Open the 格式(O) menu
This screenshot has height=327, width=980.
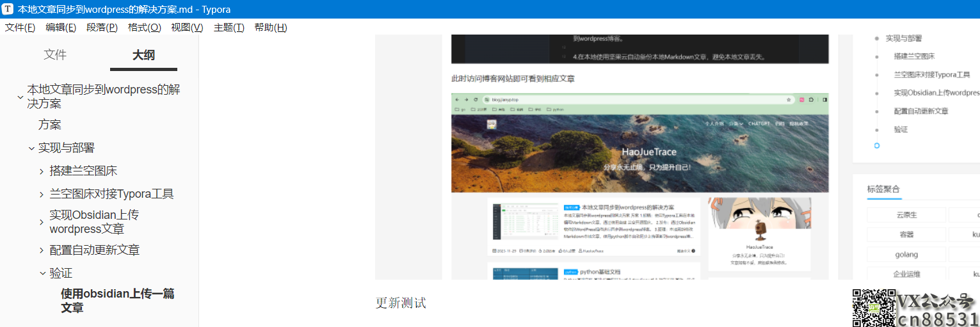(145, 28)
